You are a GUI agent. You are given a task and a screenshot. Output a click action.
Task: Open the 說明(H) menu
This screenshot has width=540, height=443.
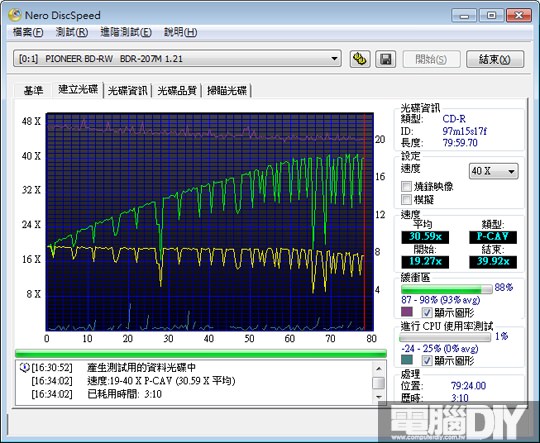[x=180, y=32]
